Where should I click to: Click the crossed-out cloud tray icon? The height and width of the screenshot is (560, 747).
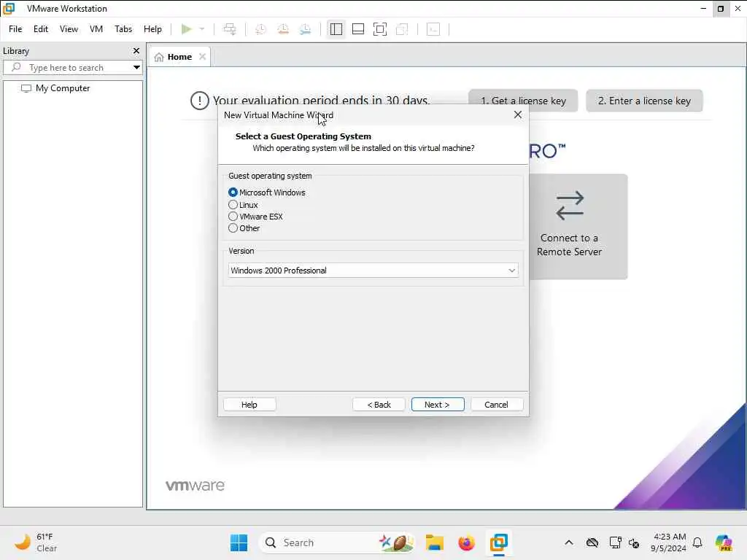click(592, 542)
